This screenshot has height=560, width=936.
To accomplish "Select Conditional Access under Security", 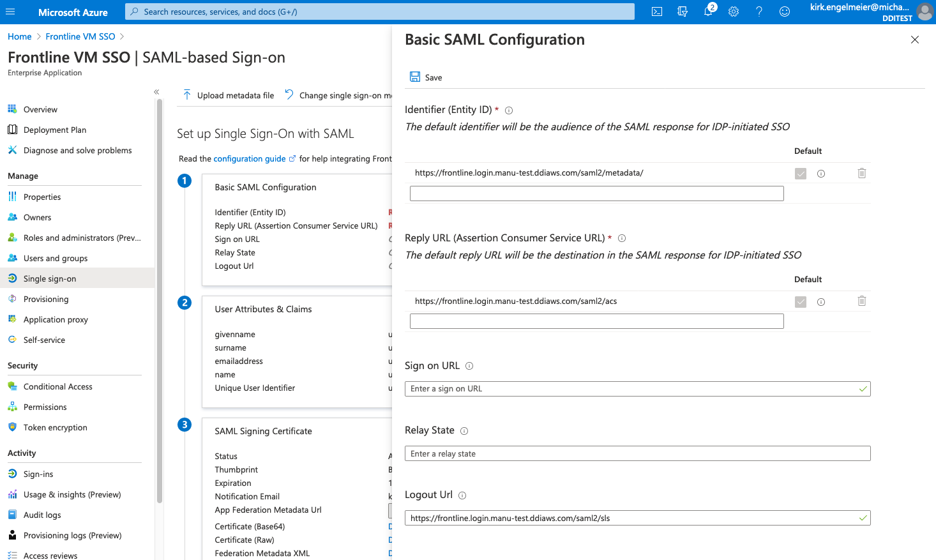I will click(57, 386).
